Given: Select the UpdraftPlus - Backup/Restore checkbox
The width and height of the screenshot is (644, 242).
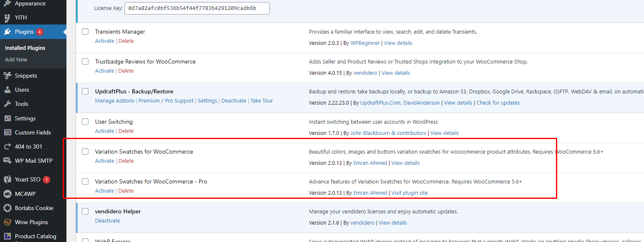Looking at the screenshot, I should [x=85, y=91].
